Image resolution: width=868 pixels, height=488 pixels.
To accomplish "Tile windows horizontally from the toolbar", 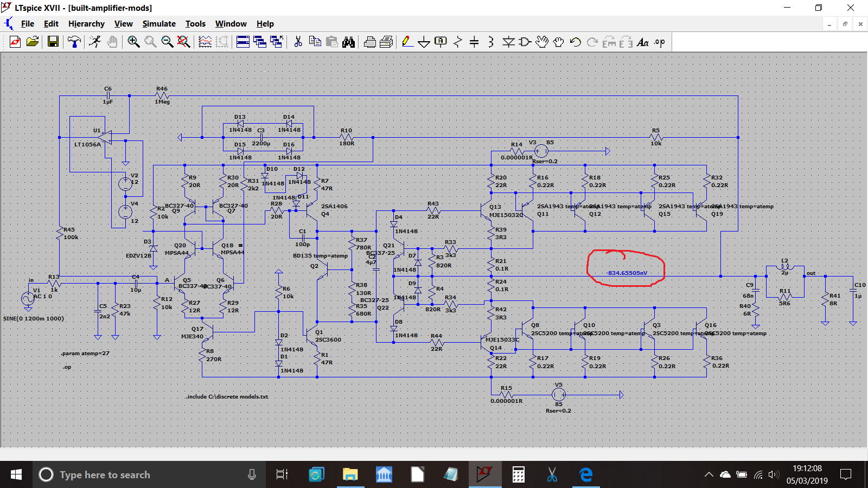I will 243,42.
